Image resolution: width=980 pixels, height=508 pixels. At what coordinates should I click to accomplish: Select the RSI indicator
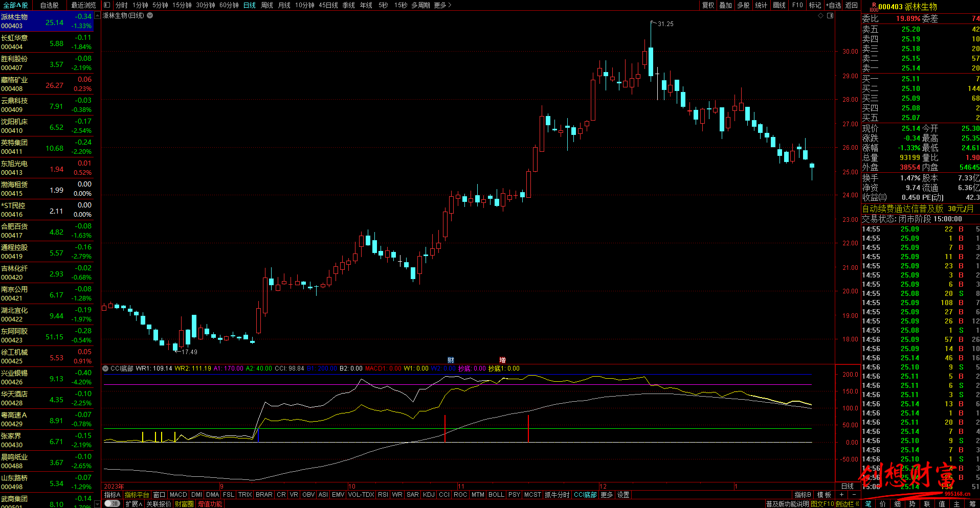tap(383, 495)
